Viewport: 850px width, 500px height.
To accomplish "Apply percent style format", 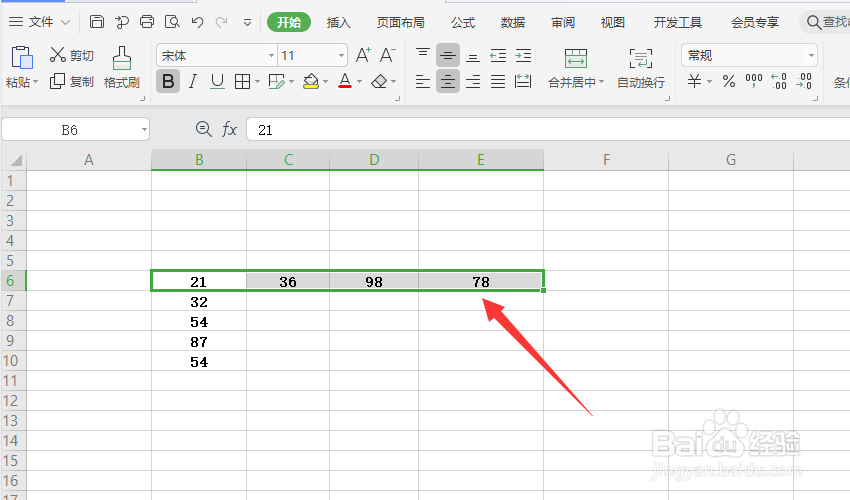I will click(729, 81).
